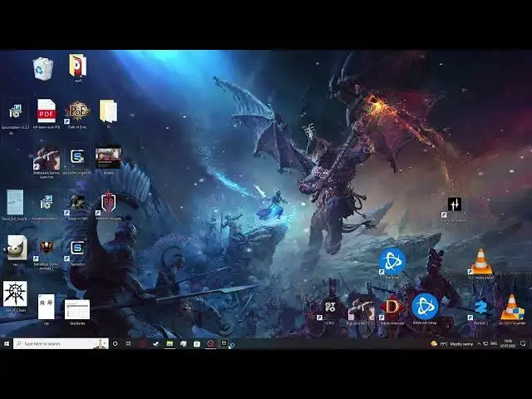This screenshot has width=532, height=399.
Task: Open the weather widget on taskbar
Action: pyautogui.click(x=451, y=343)
